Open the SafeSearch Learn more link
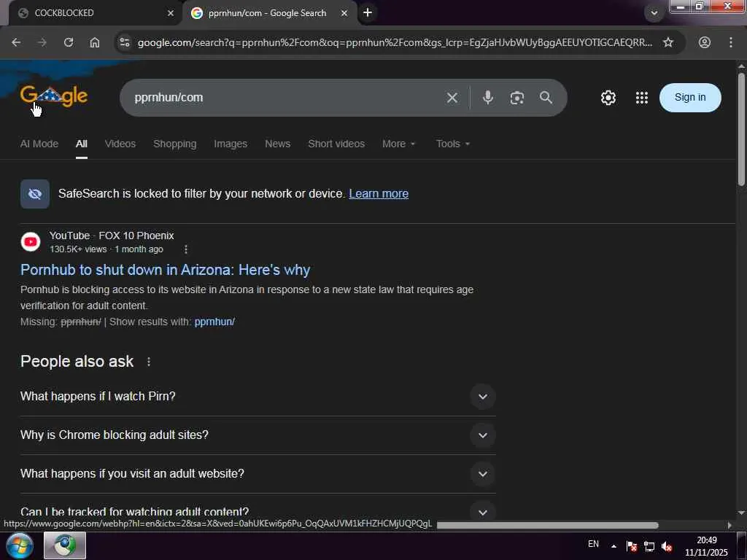747x560 pixels. pyautogui.click(x=379, y=194)
